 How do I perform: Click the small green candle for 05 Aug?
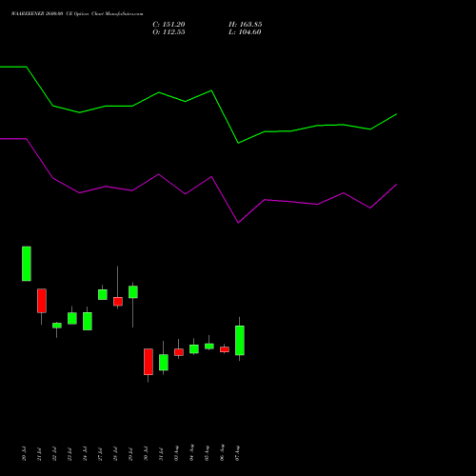[209, 347]
